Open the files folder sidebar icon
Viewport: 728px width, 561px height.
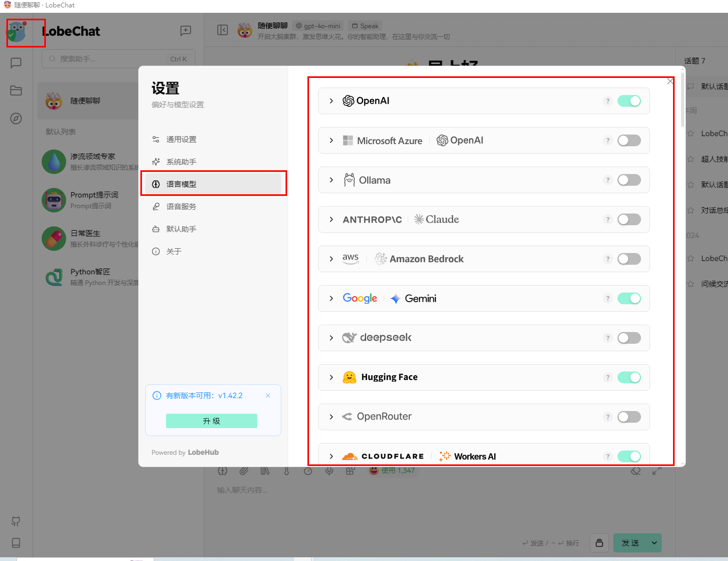16,90
